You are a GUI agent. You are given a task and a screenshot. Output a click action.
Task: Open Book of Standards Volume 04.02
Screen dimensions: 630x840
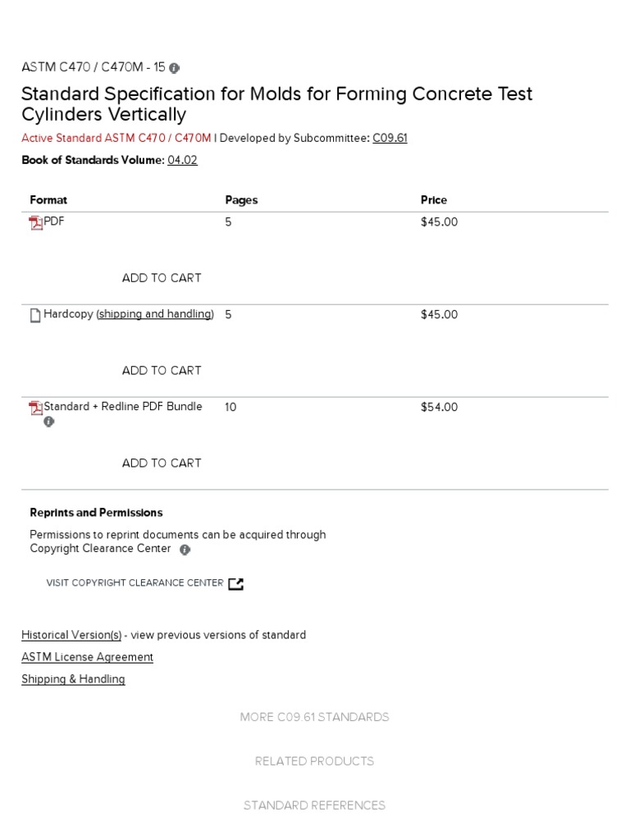182,161
